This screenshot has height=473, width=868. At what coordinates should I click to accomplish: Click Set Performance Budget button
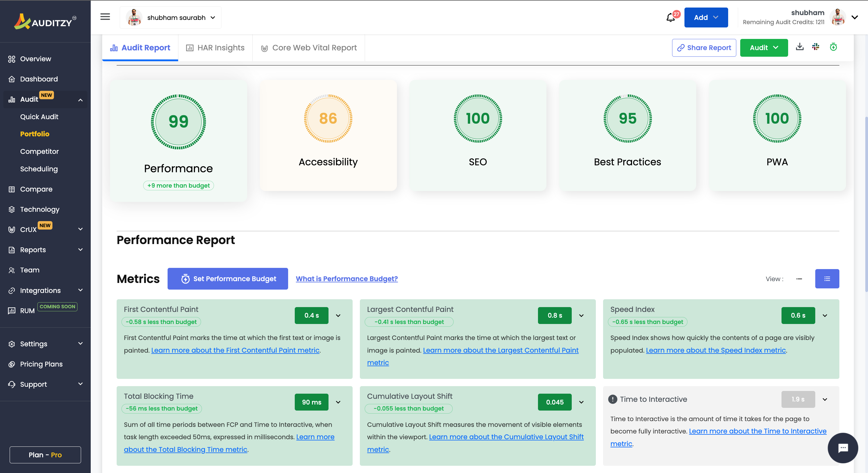coord(228,279)
